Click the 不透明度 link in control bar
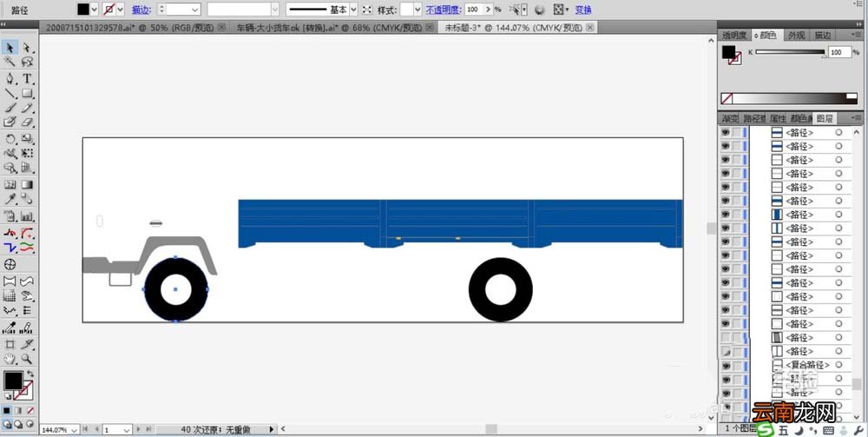The image size is (868, 437). pos(444,10)
